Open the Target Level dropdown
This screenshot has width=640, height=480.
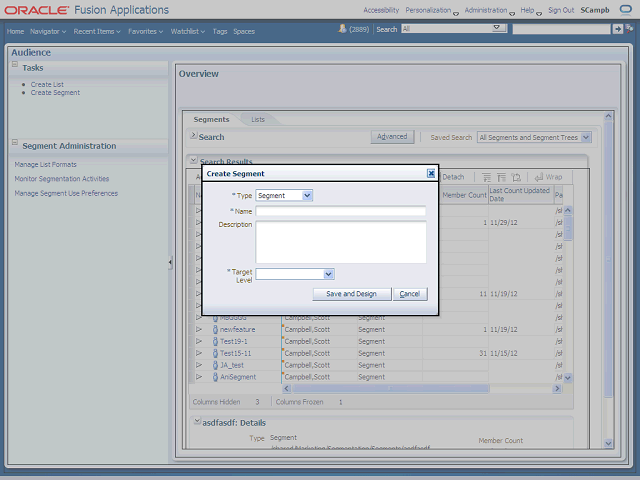pyautogui.click(x=329, y=274)
